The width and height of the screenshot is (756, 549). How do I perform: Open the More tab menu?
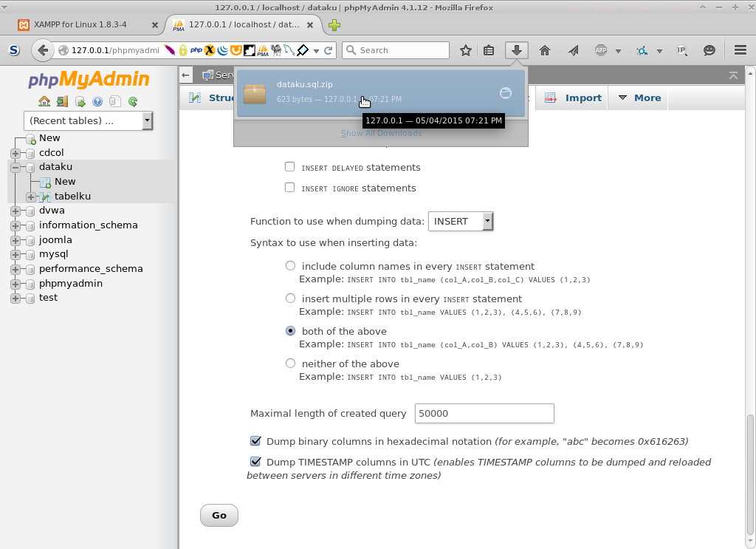[638, 97]
